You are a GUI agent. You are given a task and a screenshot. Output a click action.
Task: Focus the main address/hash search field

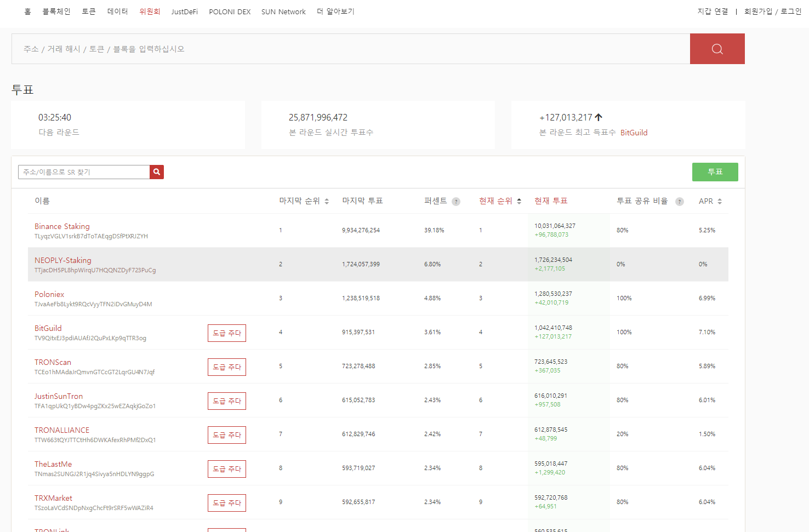click(x=351, y=49)
